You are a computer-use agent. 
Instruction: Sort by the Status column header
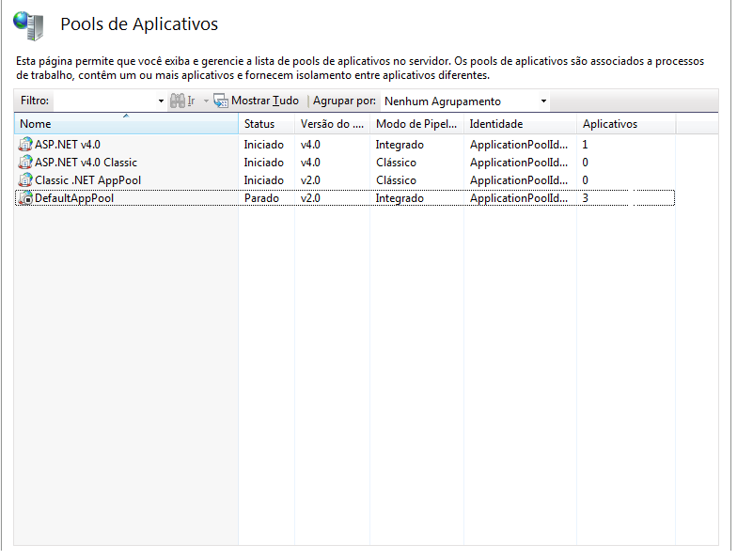point(267,124)
